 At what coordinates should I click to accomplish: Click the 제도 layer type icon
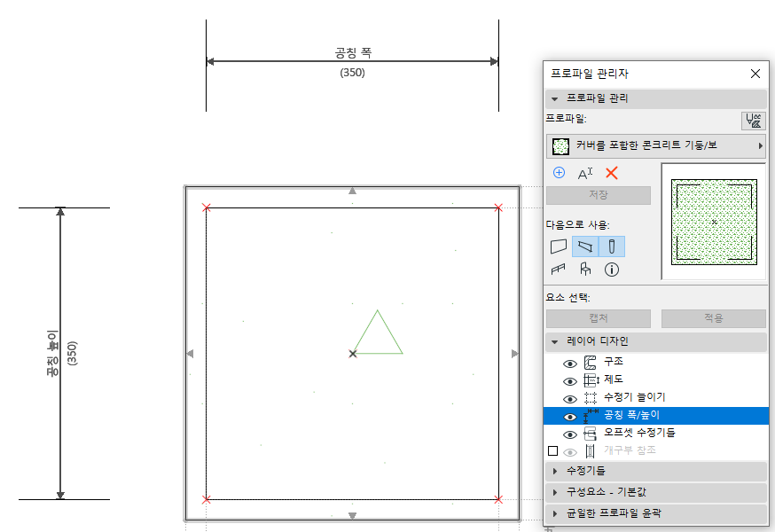pyautogui.click(x=591, y=380)
